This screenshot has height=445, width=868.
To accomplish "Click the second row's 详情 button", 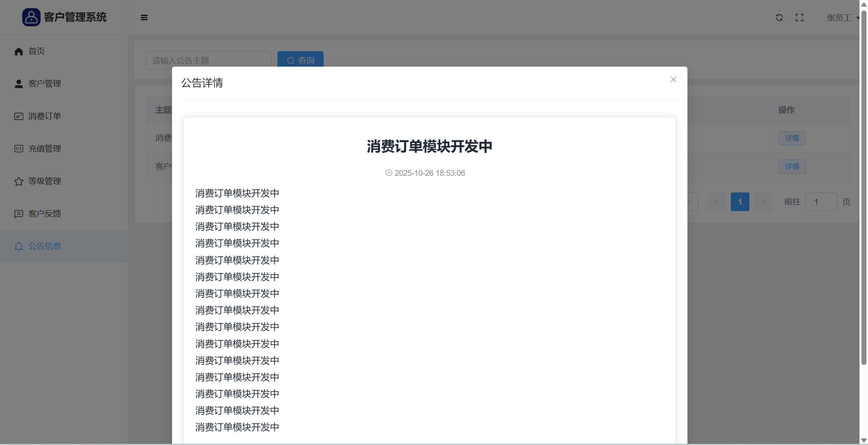I will (792, 167).
